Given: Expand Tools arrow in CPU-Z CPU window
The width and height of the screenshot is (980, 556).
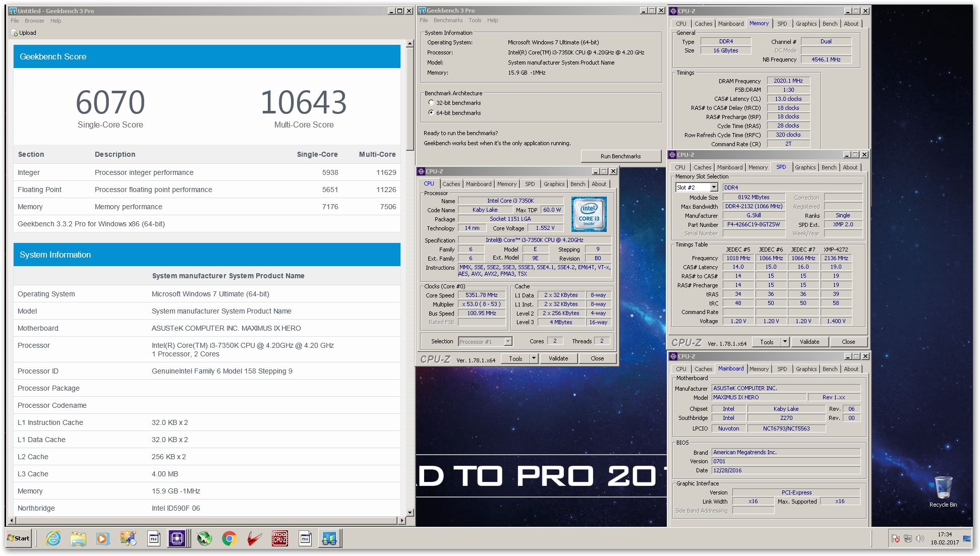Looking at the screenshot, I should click(534, 358).
